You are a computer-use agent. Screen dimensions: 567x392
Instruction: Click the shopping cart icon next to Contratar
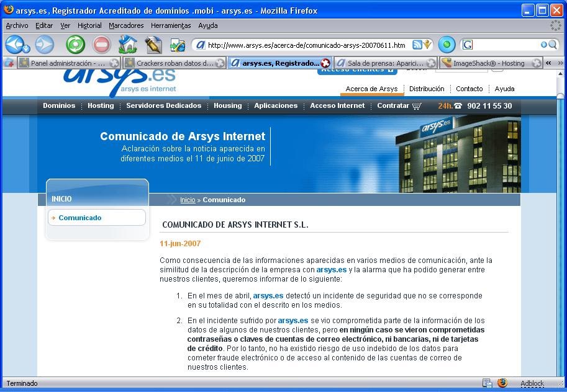[417, 106]
